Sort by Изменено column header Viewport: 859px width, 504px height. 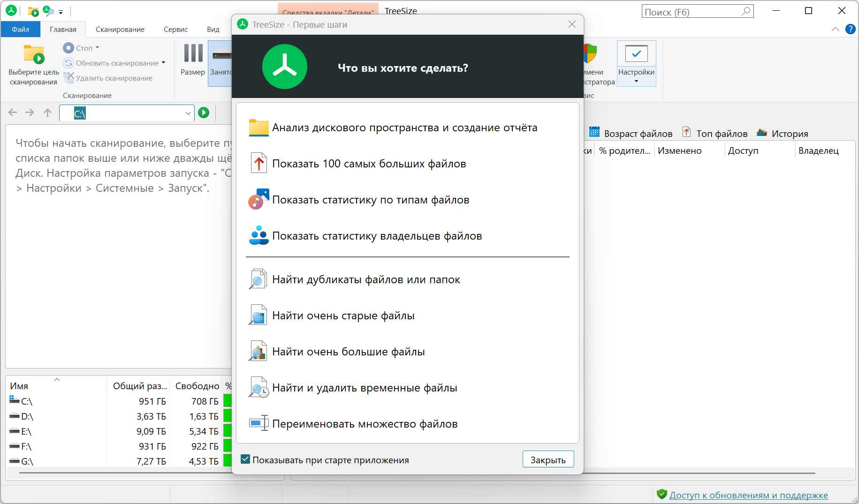(689, 150)
